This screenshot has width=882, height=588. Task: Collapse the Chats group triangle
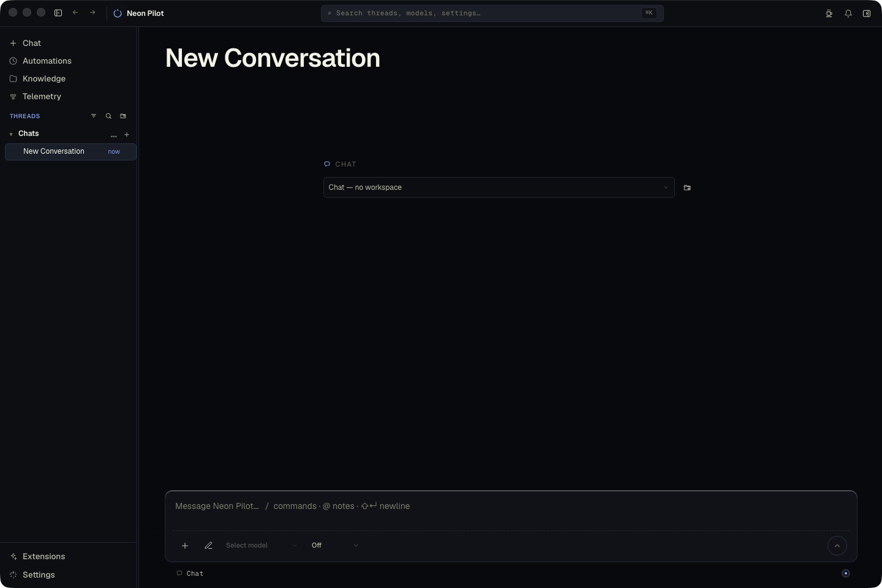click(11, 134)
